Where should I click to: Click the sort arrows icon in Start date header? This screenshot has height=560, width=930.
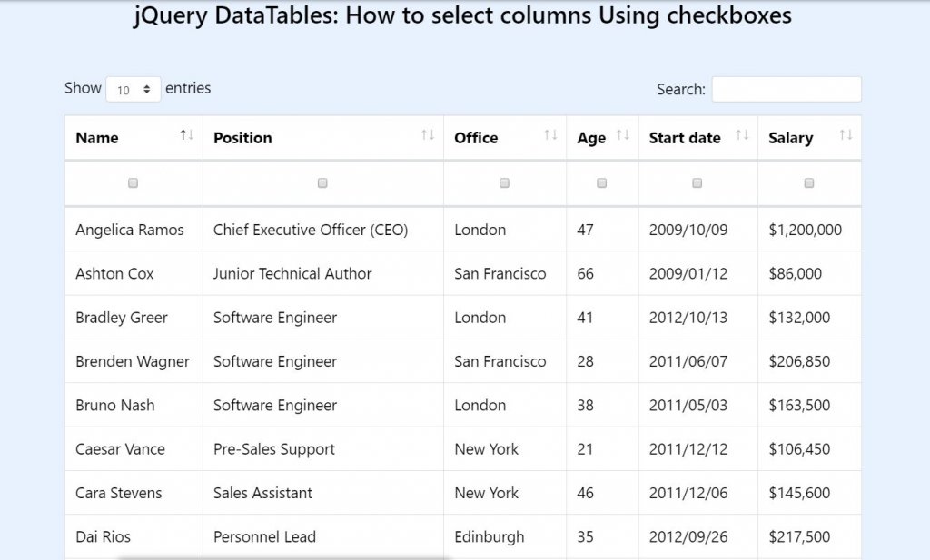pyautogui.click(x=742, y=135)
